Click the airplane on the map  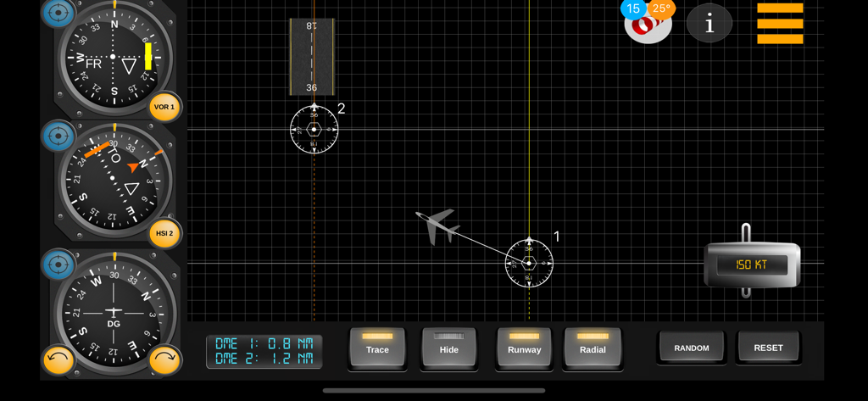pyautogui.click(x=438, y=226)
